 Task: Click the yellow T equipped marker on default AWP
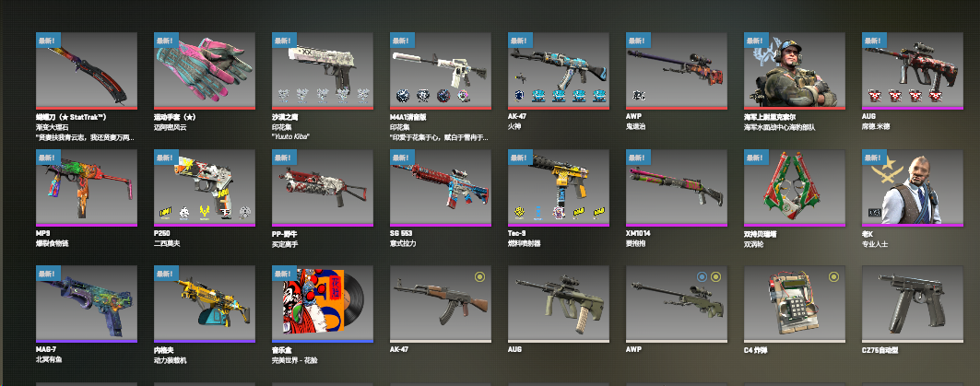[715, 276]
